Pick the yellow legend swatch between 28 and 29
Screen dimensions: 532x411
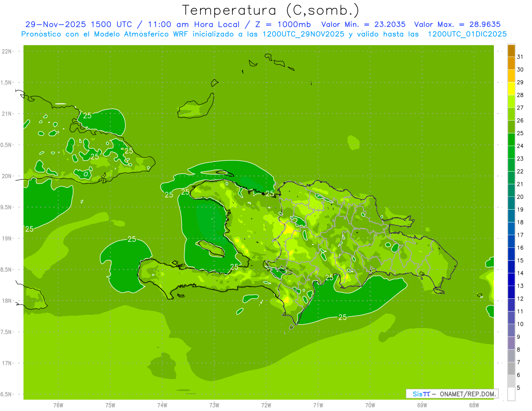click(x=511, y=89)
